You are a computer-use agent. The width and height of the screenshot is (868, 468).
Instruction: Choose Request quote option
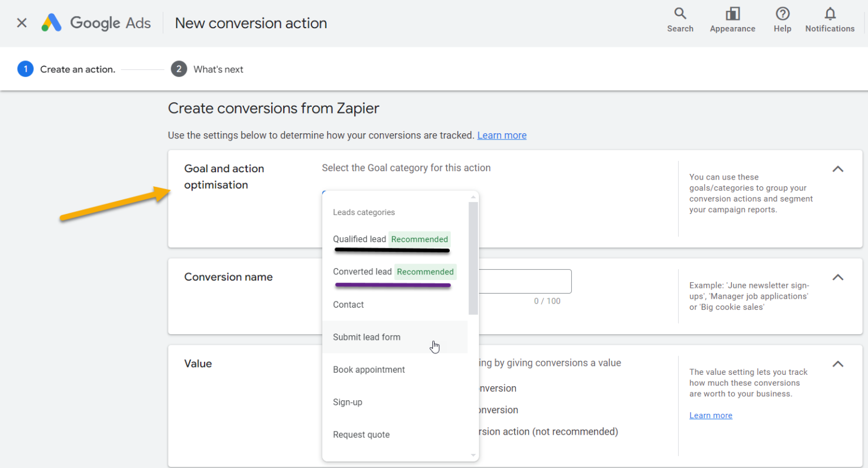point(395,435)
